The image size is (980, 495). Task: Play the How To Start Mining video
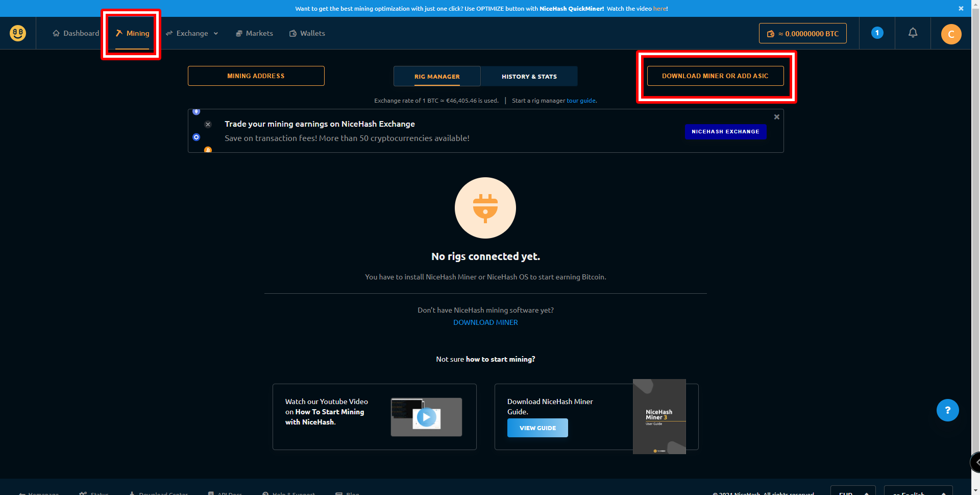coord(426,417)
